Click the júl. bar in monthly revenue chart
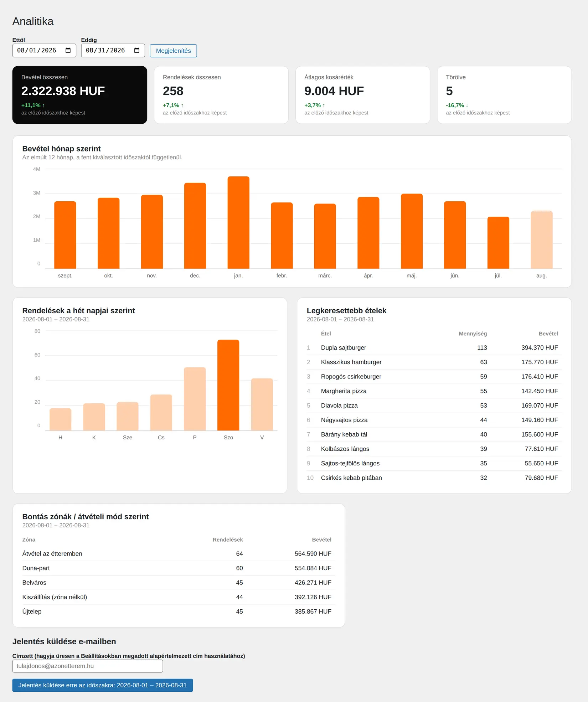Screen dimensions: 588x702 click(x=498, y=243)
